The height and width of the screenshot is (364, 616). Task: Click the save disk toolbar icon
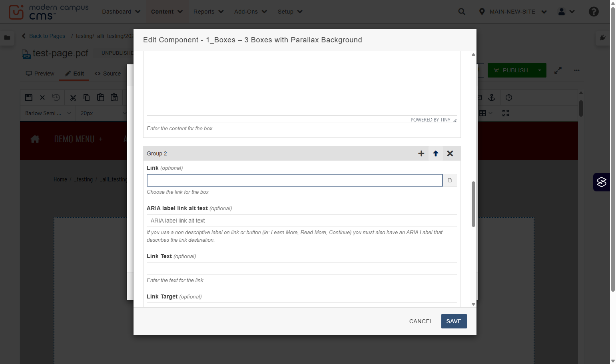click(29, 97)
